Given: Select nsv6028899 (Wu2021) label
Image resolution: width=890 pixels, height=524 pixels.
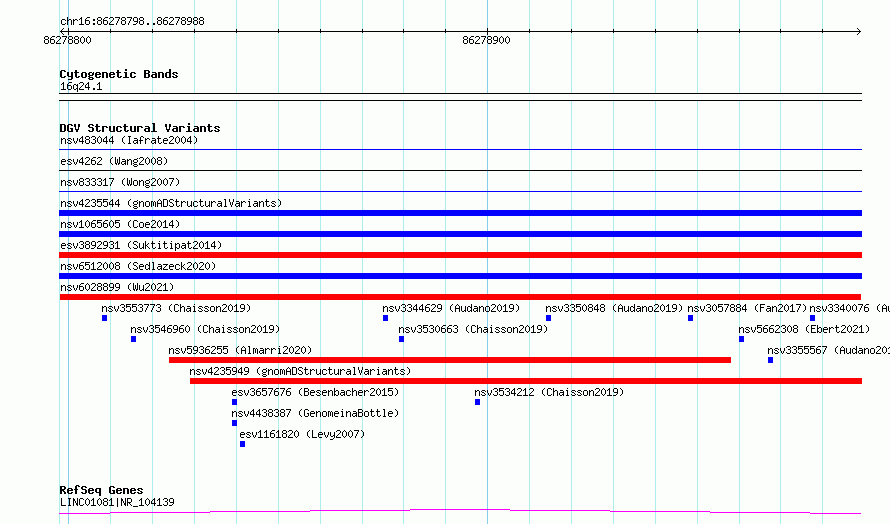Looking at the screenshot, I should tap(117, 287).
